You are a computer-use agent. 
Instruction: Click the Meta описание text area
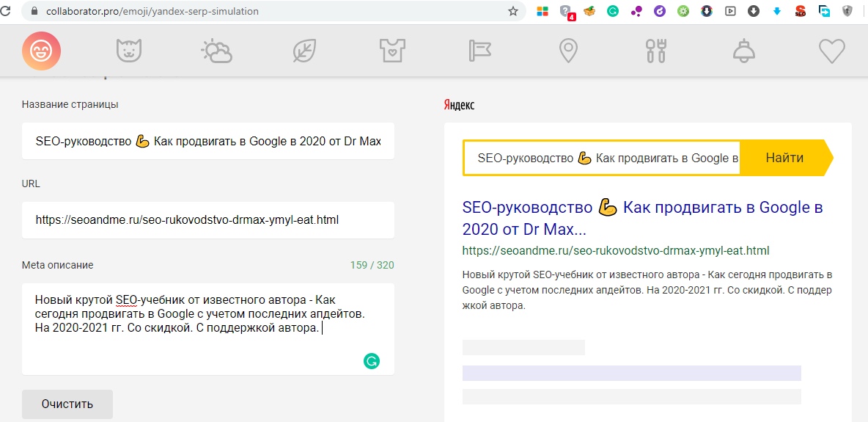208,329
